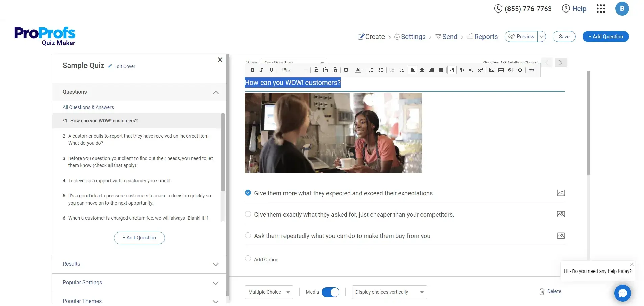
Task: Center align the question text
Action: (x=422, y=70)
